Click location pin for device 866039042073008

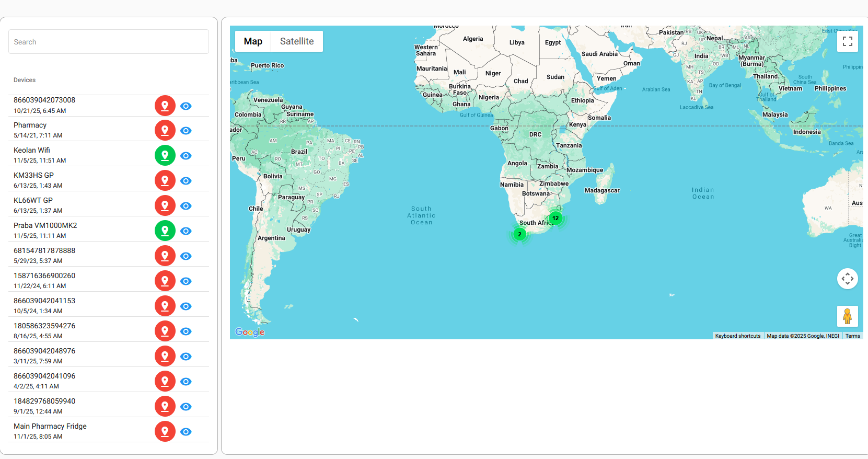click(165, 106)
